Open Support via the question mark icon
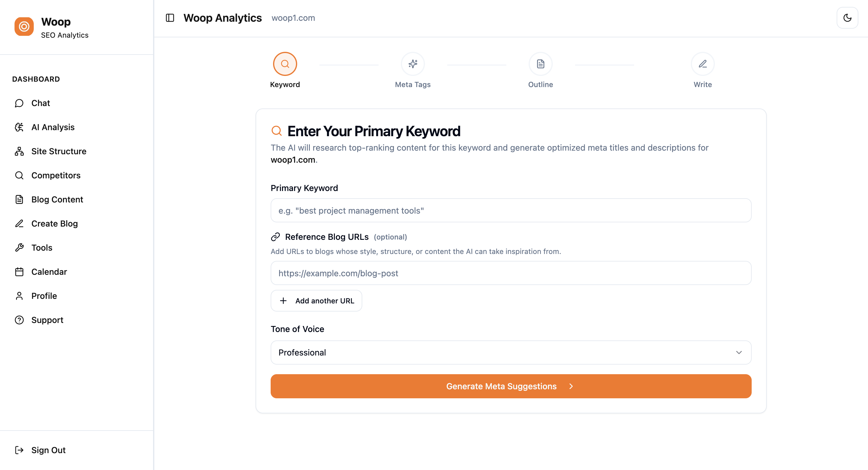 (19, 320)
